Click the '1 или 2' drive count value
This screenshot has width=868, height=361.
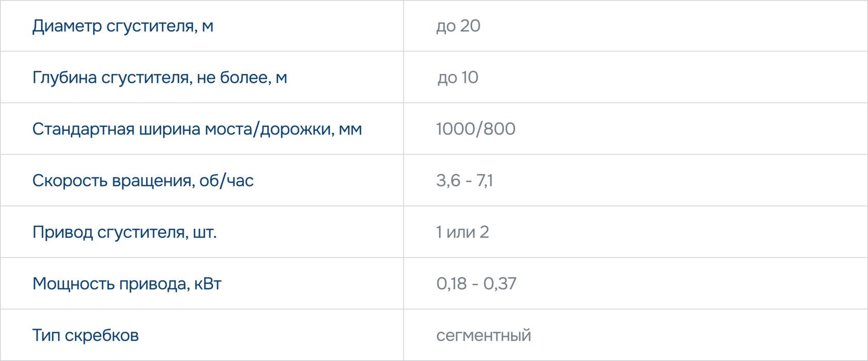(462, 232)
